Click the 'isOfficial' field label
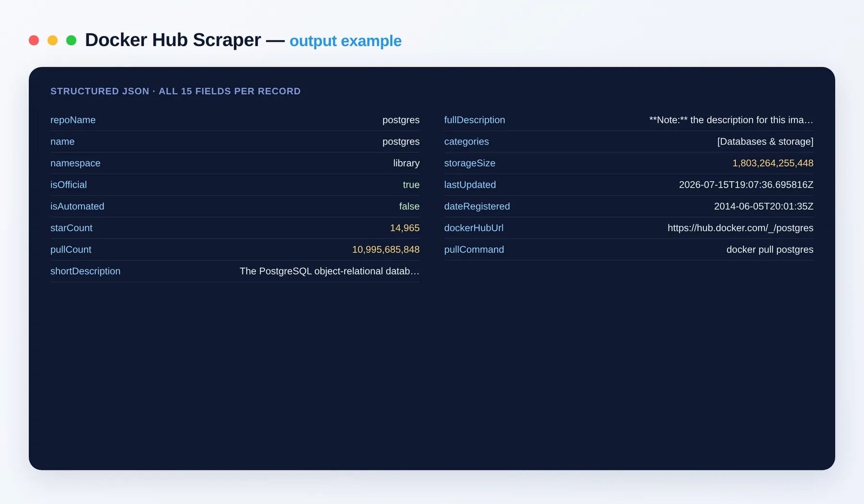 click(x=69, y=185)
